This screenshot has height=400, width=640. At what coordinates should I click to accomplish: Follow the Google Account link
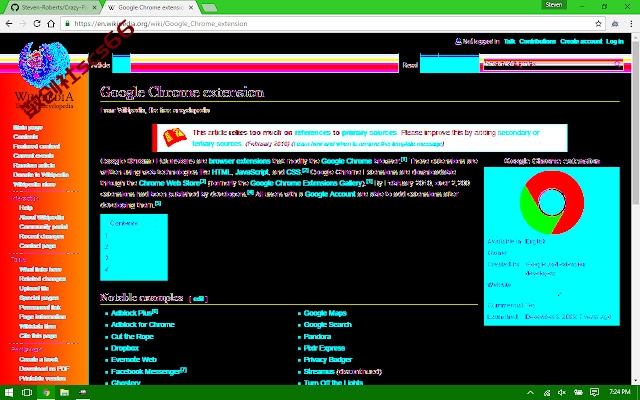pos(330,194)
